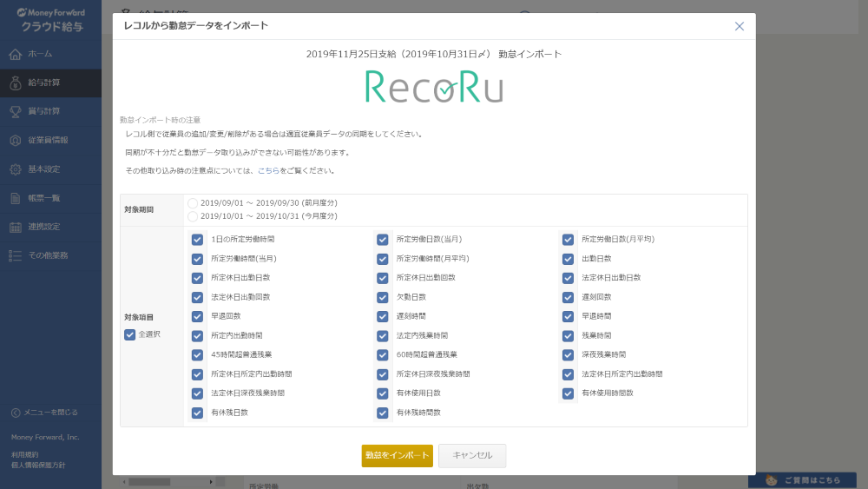The height and width of the screenshot is (489, 868).
Task: Toggle the 出勤日数 checkbox
Action: [568, 259]
